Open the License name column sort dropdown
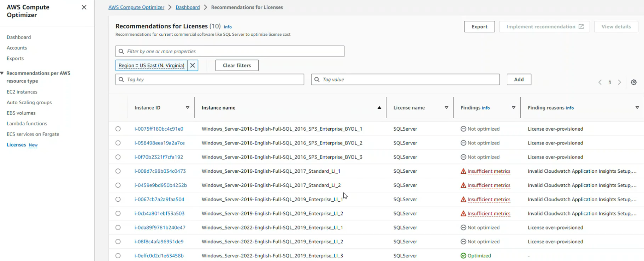Viewport: 644px width, 261px height. [447, 108]
